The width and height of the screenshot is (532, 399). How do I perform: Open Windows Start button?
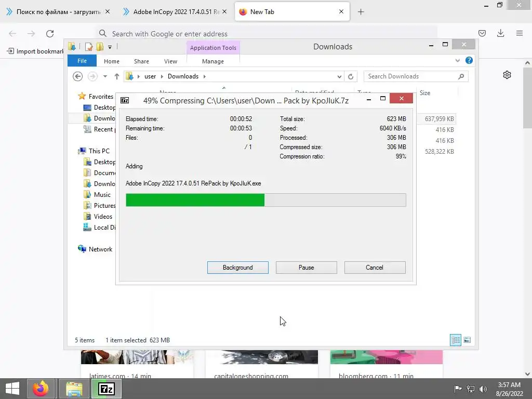[12, 389]
